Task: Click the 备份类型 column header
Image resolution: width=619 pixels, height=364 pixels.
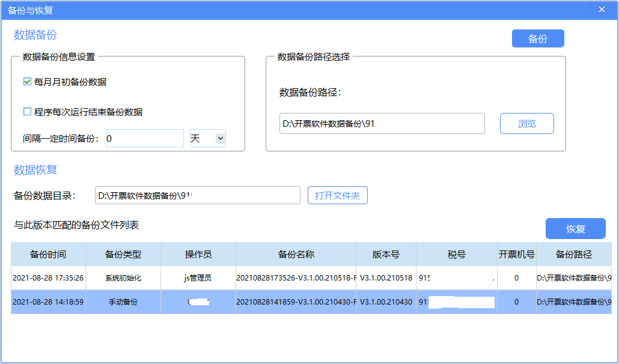Action: pos(123,254)
